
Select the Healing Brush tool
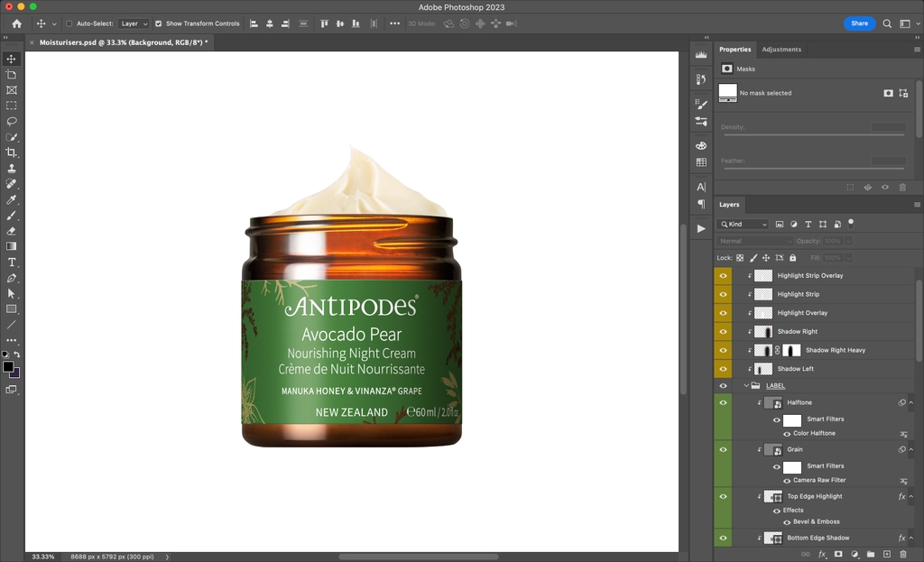(11, 184)
